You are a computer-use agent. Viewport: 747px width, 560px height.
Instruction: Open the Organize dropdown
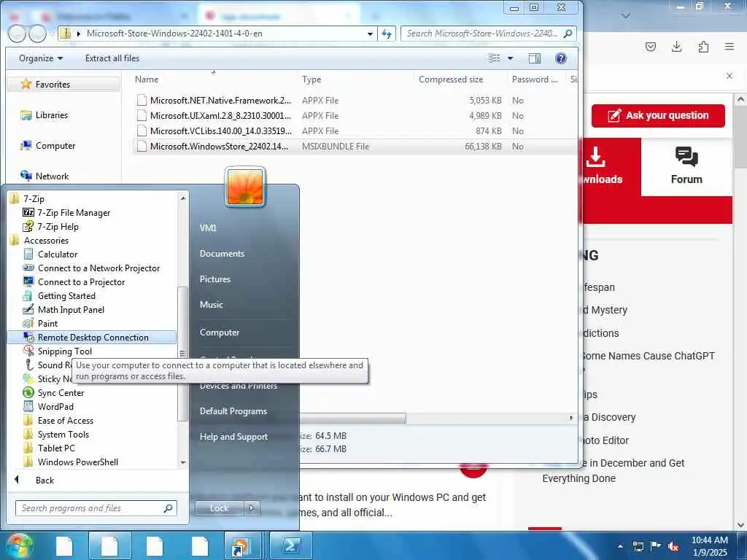pos(41,58)
